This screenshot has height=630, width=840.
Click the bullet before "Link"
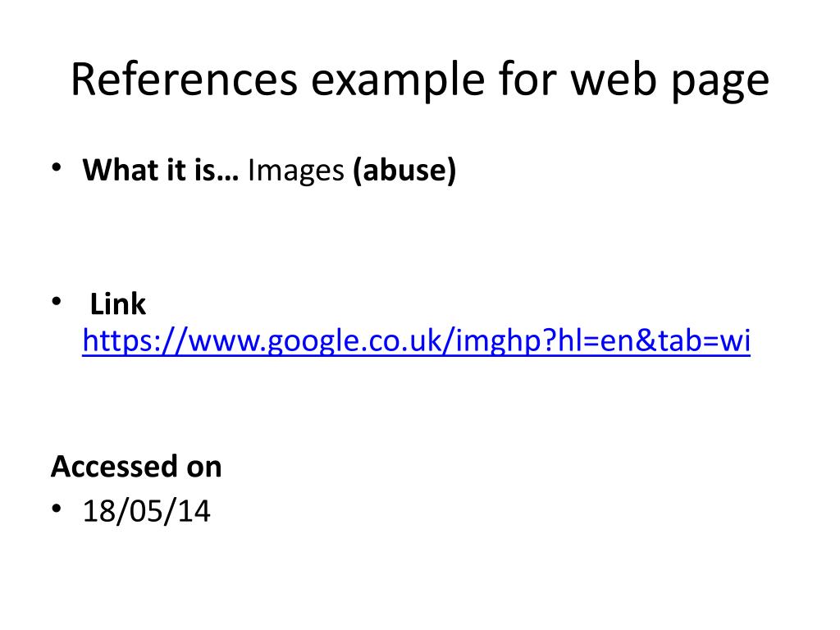tap(57, 302)
